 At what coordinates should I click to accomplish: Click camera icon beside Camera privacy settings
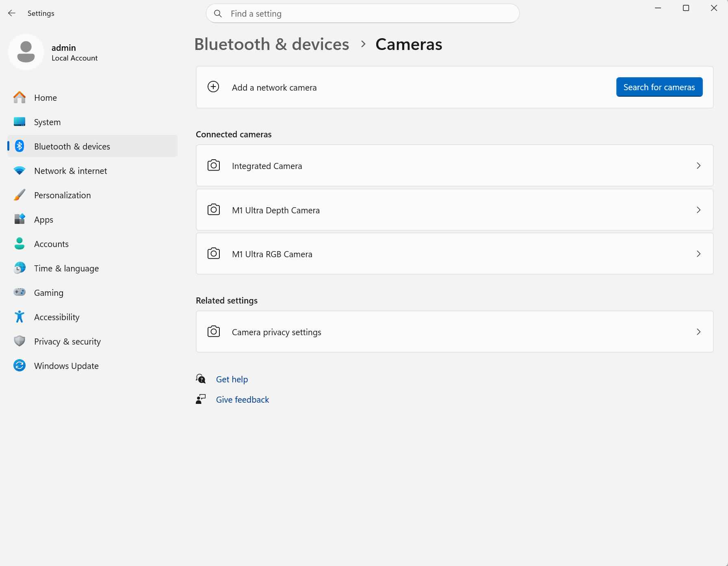(214, 332)
